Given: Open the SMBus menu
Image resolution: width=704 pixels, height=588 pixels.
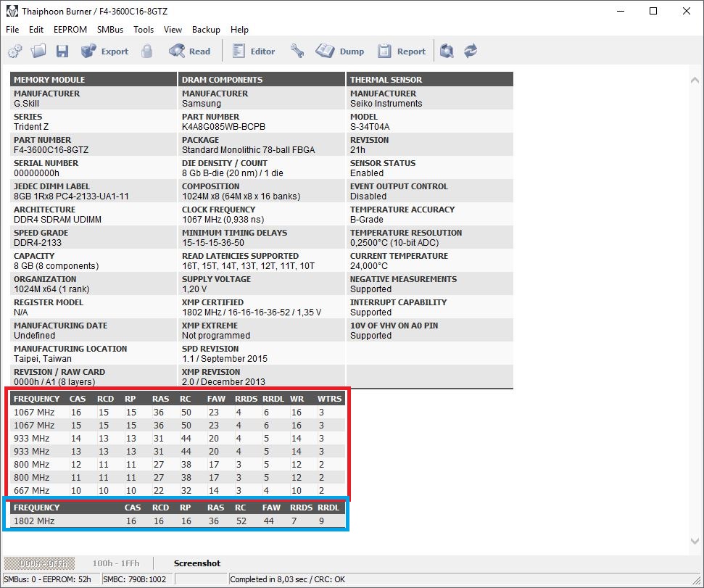Looking at the screenshot, I should tap(110, 30).
